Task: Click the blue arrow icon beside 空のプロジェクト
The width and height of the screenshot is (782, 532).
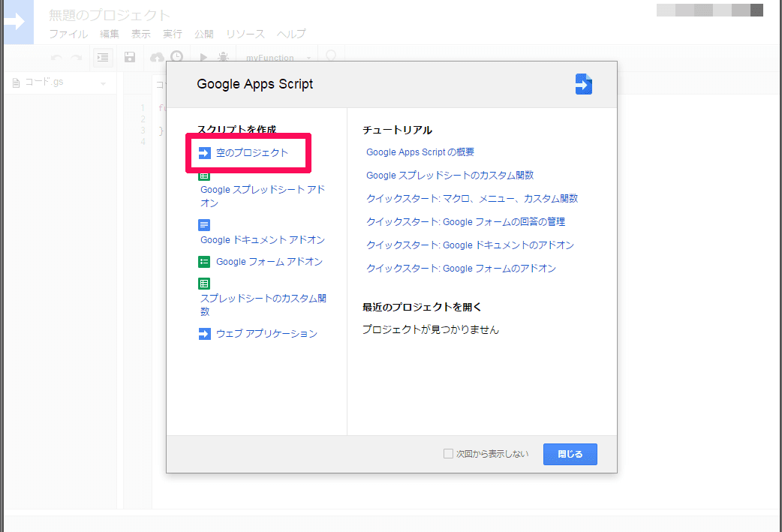Action: pos(204,152)
